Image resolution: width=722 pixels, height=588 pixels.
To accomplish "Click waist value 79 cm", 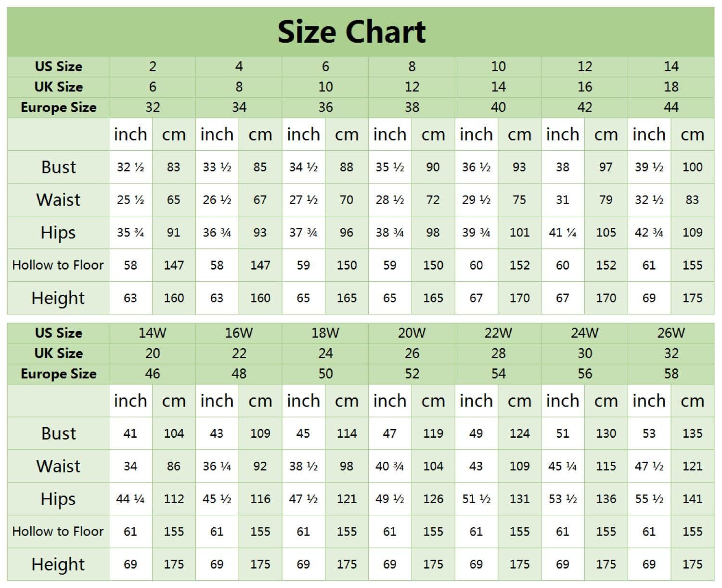I will tap(606, 200).
